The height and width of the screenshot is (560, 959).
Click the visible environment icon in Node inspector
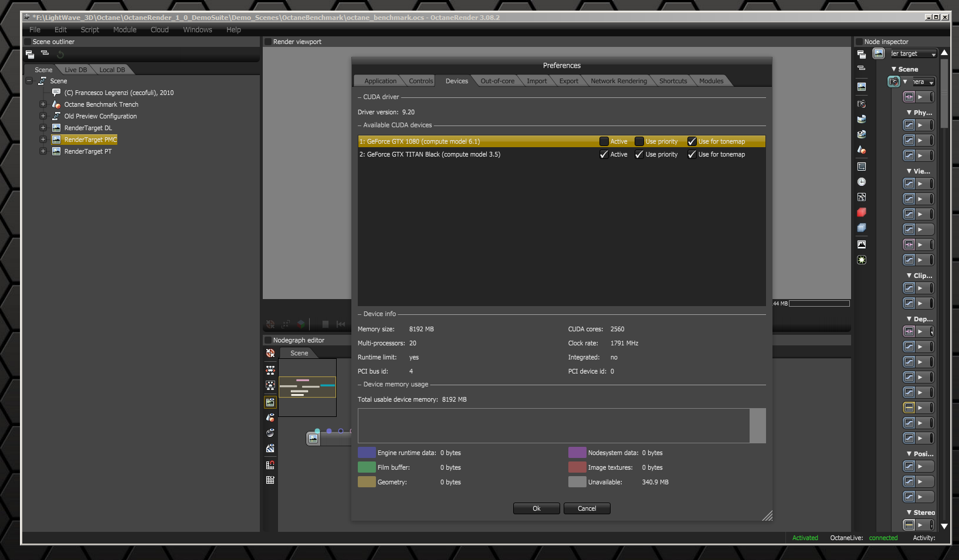(862, 134)
